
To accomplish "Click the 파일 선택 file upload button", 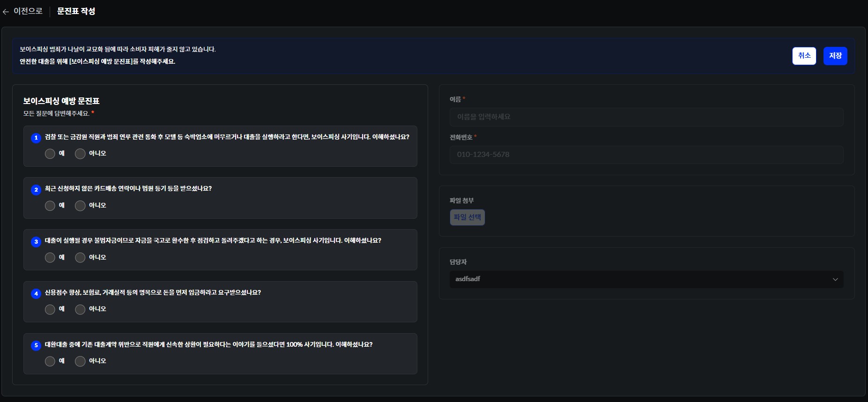I will pos(467,217).
